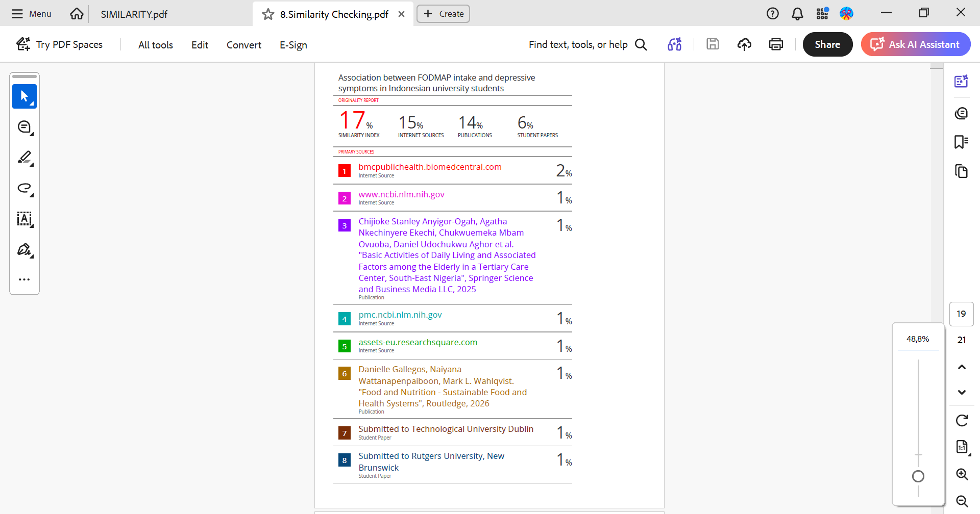Viewport: 980px width, 514px height.
Task: Select the freehand draw lasso tool
Action: point(24,188)
